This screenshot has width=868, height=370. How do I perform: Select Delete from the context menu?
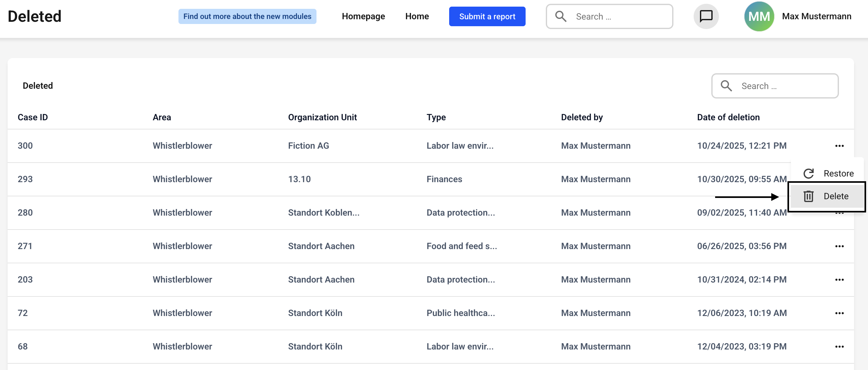(x=836, y=196)
